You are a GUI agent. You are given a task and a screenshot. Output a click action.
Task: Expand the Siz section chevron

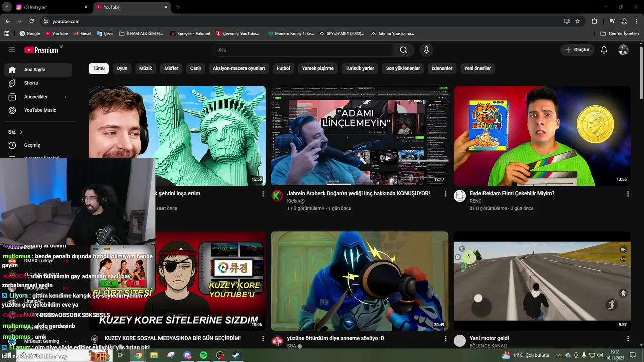click(x=21, y=132)
